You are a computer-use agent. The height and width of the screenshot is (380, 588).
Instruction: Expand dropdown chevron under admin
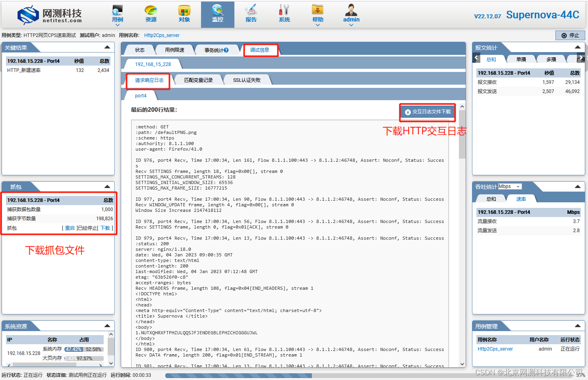click(x=351, y=25)
